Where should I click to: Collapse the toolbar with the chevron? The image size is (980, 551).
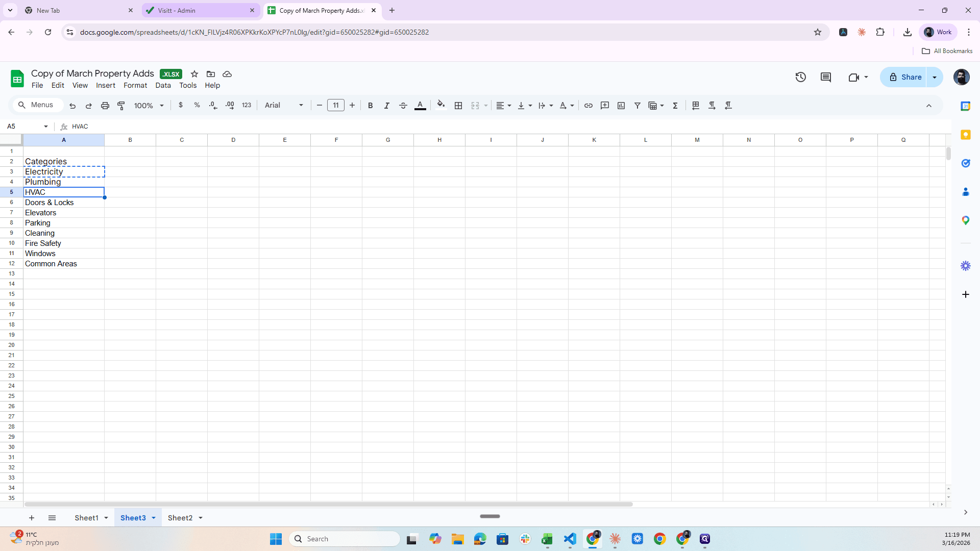929,106
